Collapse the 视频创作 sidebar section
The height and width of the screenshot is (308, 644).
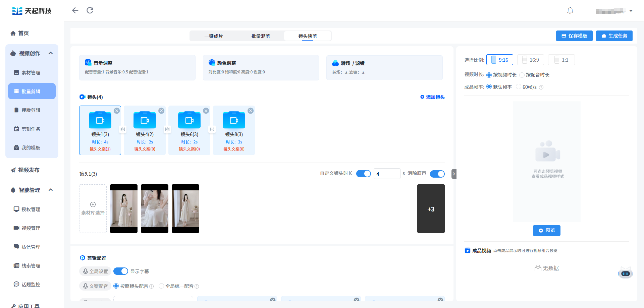[51, 53]
